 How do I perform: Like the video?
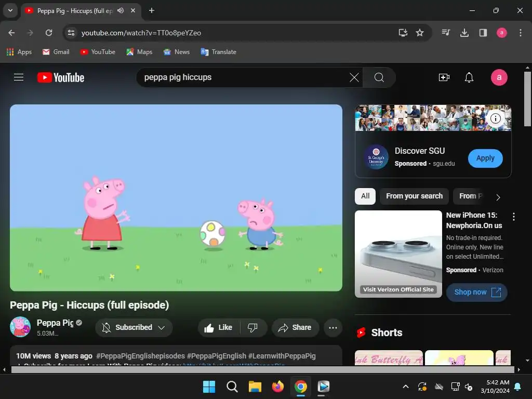click(x=219, y=327)
